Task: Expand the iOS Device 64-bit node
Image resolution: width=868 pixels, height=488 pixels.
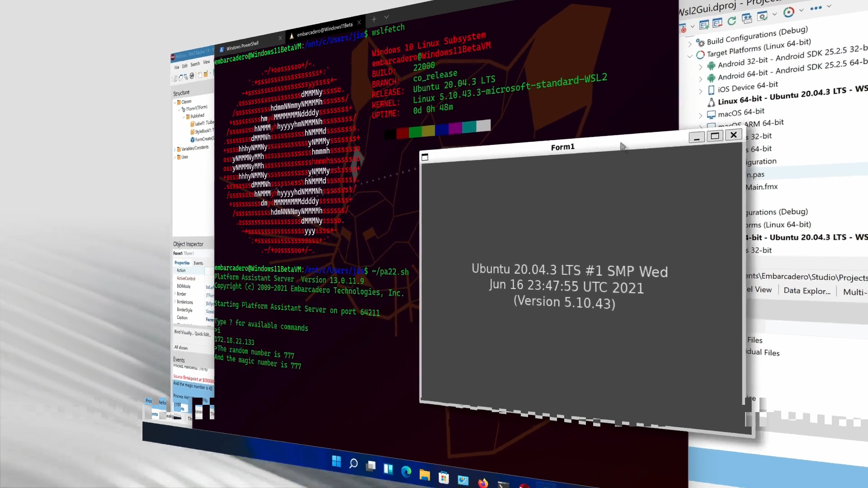Action: point(701,91)
